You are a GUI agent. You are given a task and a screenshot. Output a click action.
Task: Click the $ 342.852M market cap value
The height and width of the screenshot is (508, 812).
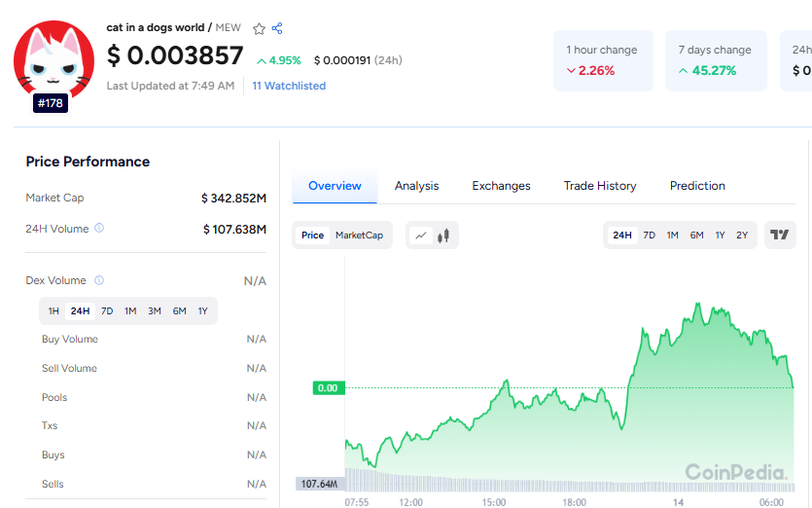click(x=233, y=198)
